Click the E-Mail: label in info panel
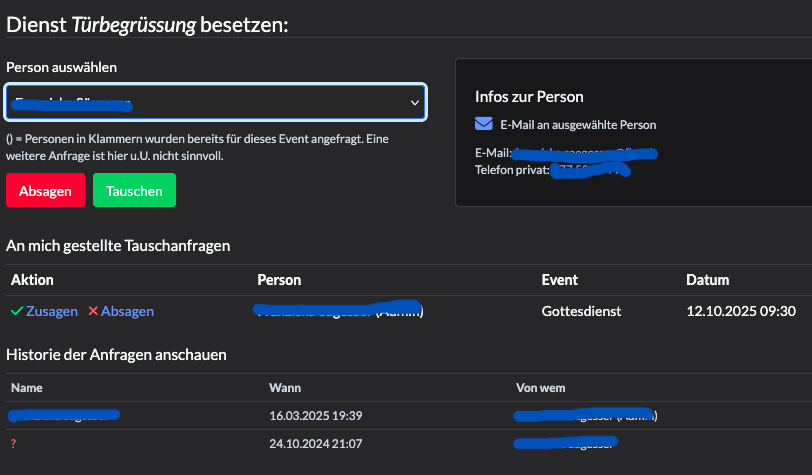Screen dimensions: 812x475 (493, 153)
